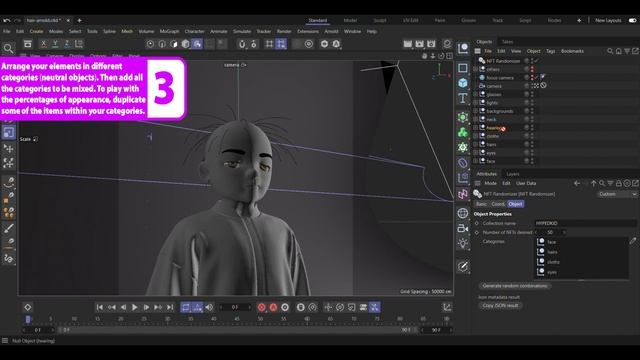Select Polygons mode icon
The height and width of the screenshot is (360, 640).
click(174, 44)
